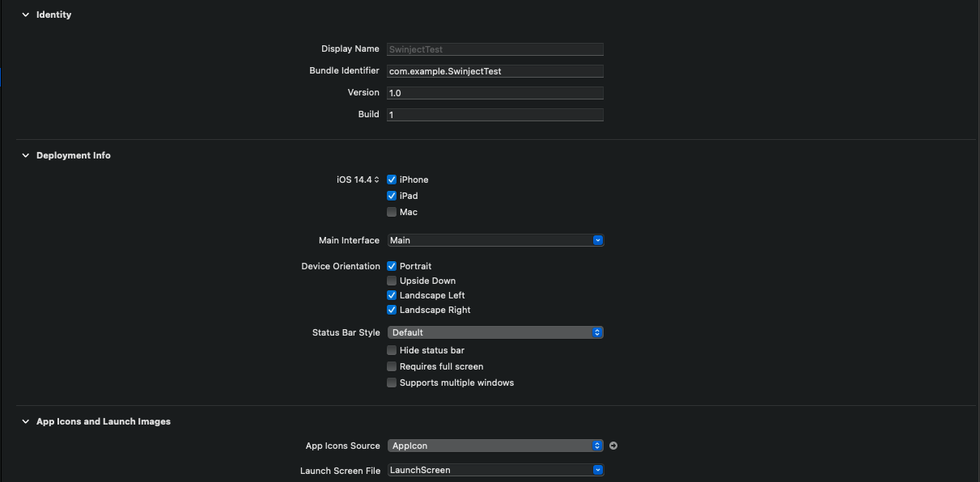Image resolution: width=980 pixels, height=482 pixels.
Task: Open the App Icons Source popup
Action: click(x=495, y=446)
